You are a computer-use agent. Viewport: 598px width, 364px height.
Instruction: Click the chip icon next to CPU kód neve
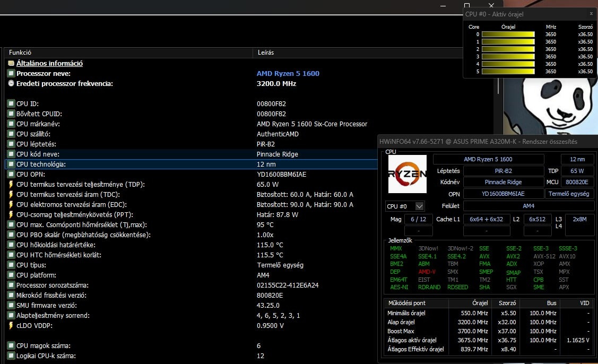click(x=11, y=154)
